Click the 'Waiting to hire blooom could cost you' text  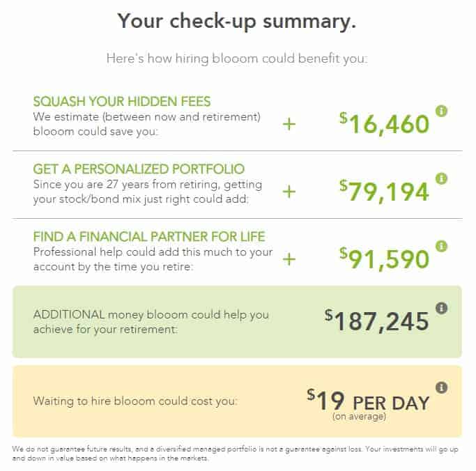[135, 401]
